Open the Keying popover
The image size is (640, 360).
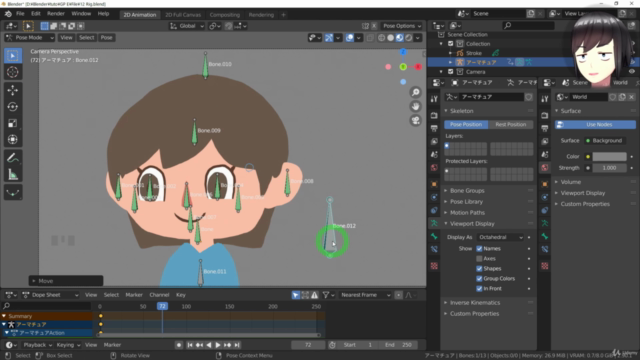(68, 345)
